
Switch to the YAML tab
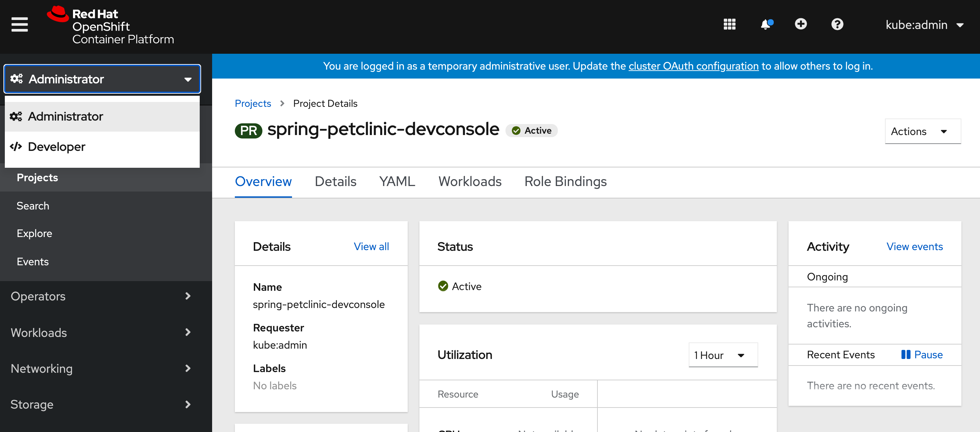point(397,182)
